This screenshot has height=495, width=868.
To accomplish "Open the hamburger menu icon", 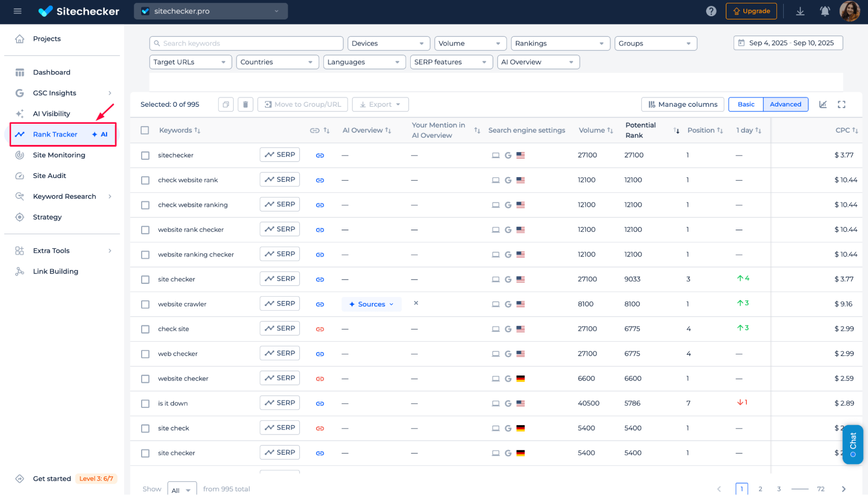I will pyautogui.click(x=17, y=11).
